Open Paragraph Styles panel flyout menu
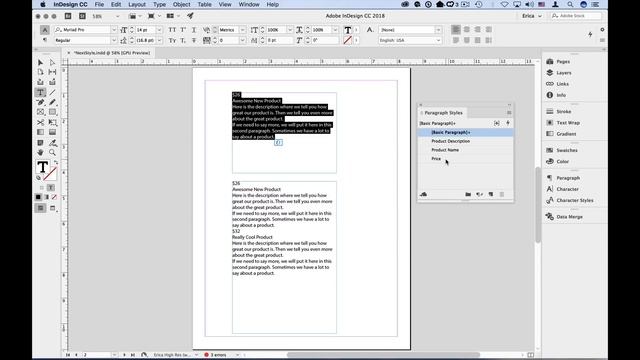 point(509,113)
